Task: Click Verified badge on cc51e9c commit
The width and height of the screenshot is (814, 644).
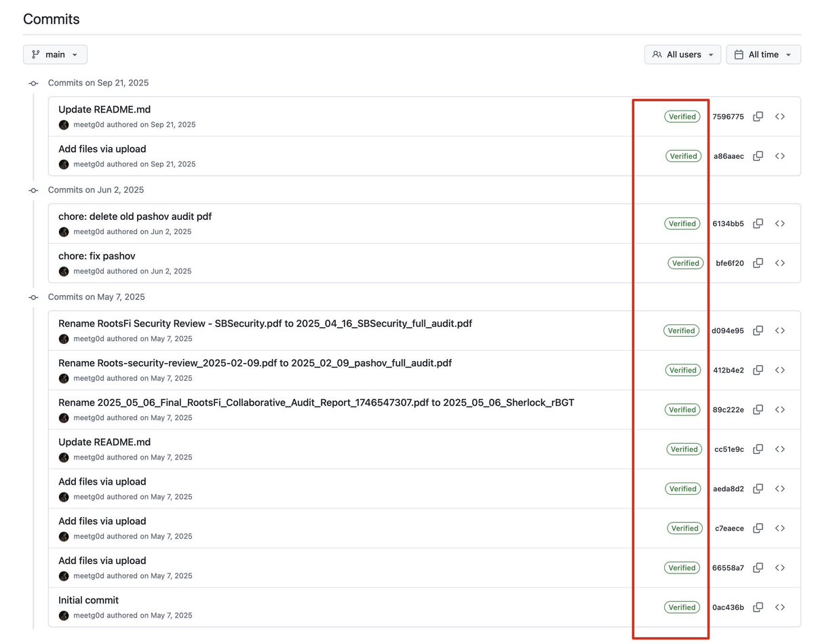Action: pyautogui.click(x=684, y=449)
